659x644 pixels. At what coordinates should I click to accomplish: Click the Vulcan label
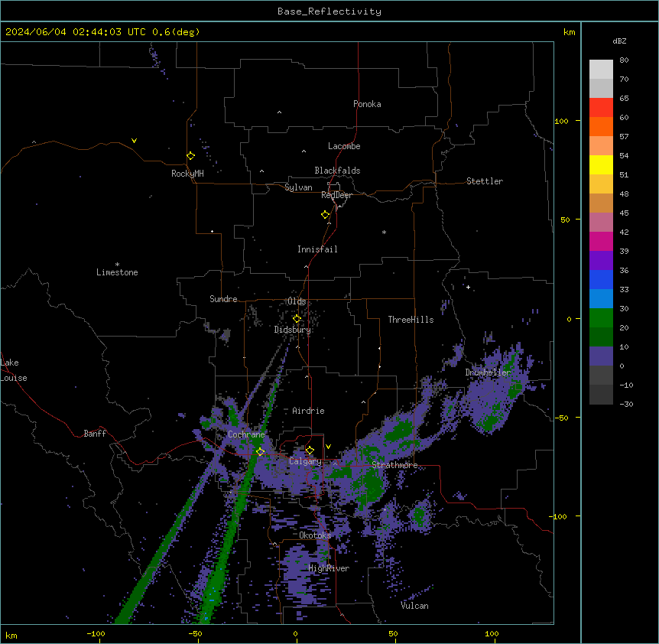click(414, 606)
